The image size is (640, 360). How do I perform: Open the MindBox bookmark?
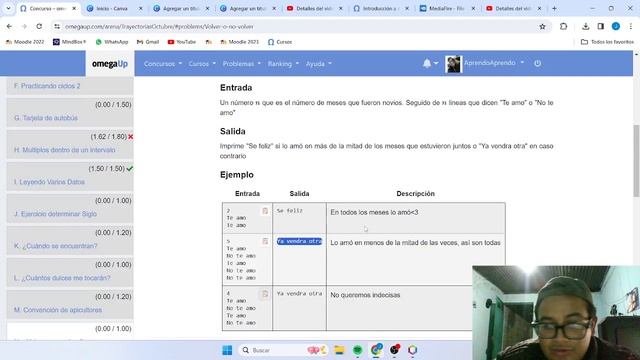(x=69, y=42)
